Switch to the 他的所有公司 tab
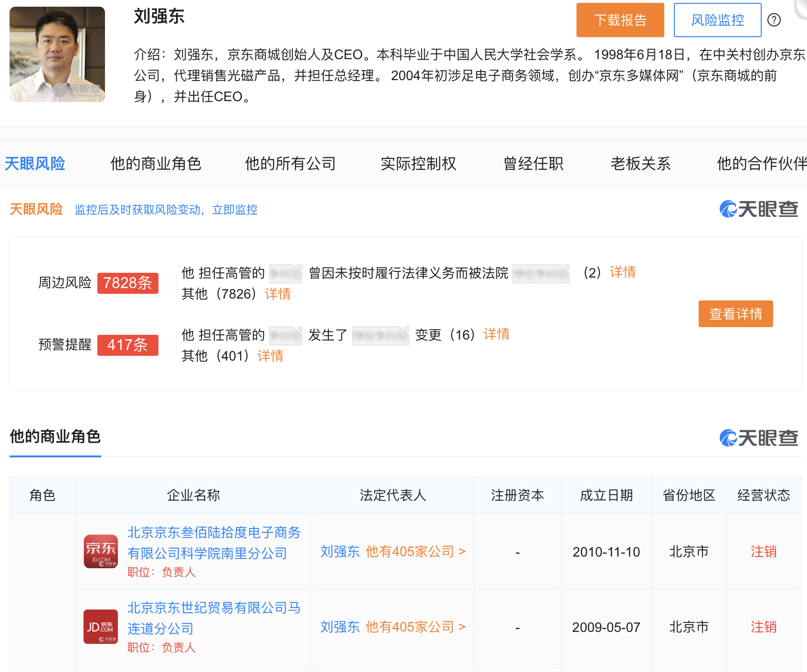The width and height of the screenshot is (807, 672). click(x=291, y=164)
